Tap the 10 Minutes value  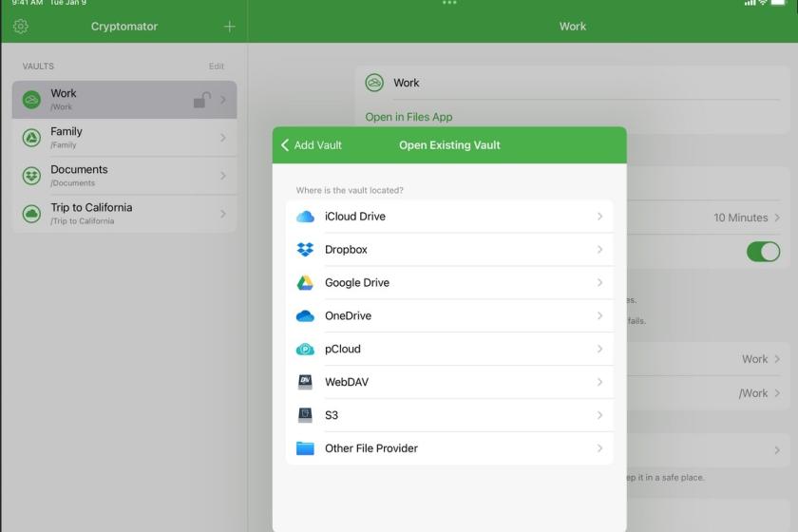tap(740, 218)
